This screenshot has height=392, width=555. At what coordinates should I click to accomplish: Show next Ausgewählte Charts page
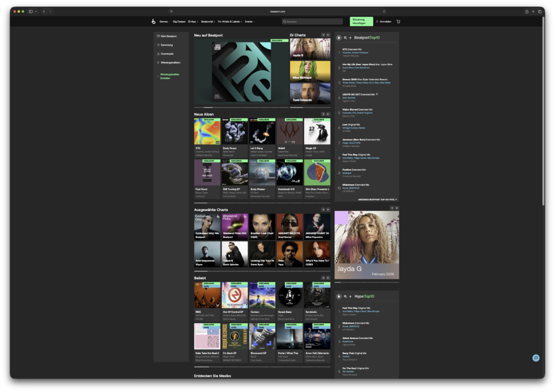click(x=328, y=210)
